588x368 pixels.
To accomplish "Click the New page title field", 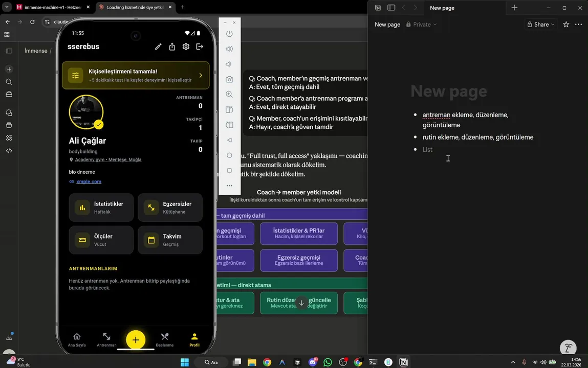I will pyautogui.click(x=449, y=91).
